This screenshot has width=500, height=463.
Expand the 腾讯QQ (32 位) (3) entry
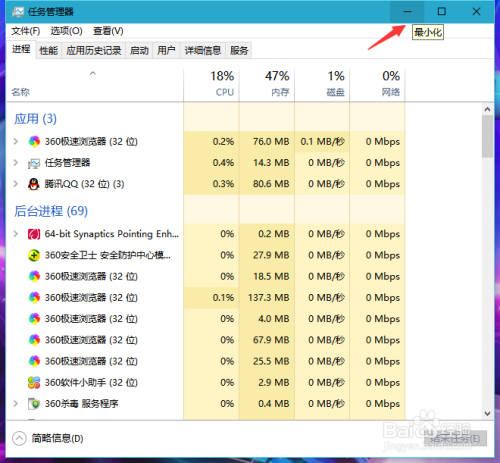pos(16,184)
